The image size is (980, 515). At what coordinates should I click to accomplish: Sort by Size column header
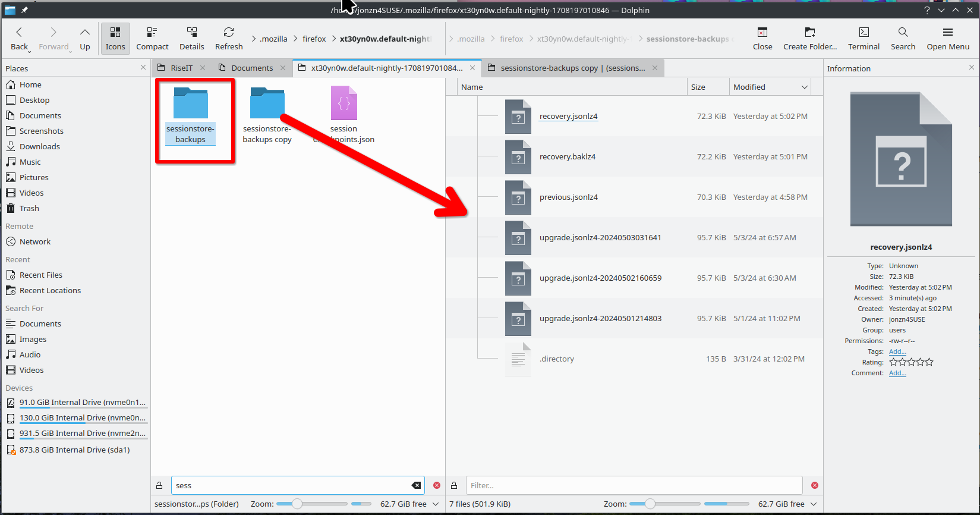coord(708,87)
